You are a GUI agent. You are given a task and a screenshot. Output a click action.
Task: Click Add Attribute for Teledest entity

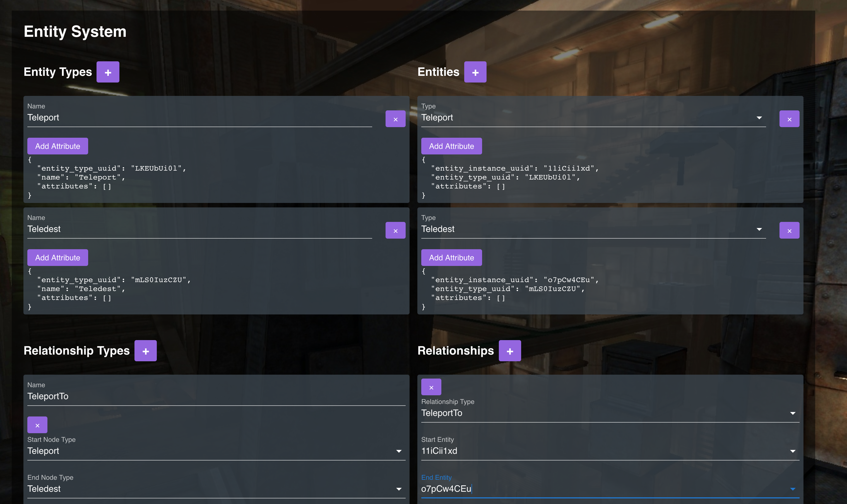pyautogui.click(x=451, y=257)
